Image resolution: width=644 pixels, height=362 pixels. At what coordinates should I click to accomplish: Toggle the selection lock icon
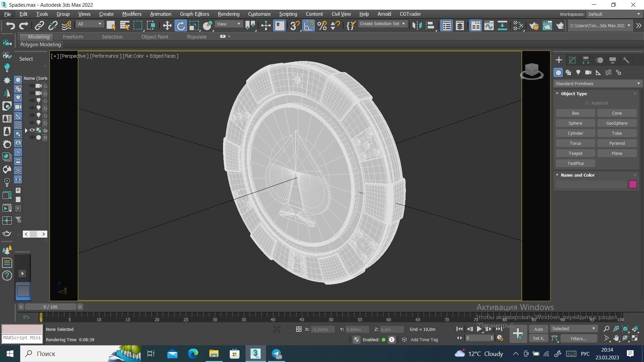point(288,329)
